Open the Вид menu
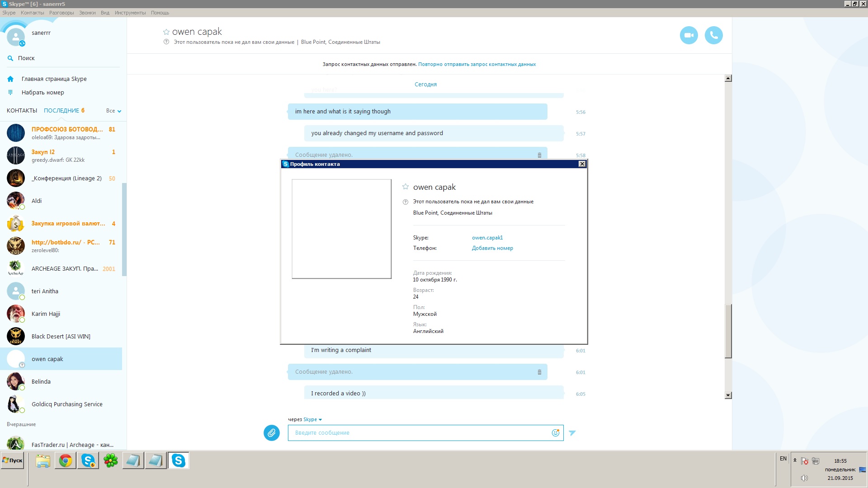The width and height of the screenshot is (868, 488). click(x=105, y=13)
